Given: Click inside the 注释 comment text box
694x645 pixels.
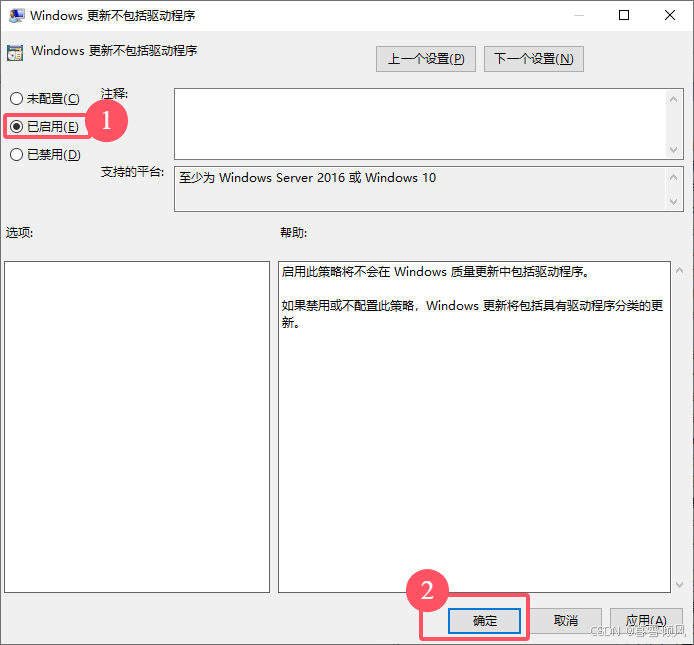Looking at the screenshot, I should [420, 124].
